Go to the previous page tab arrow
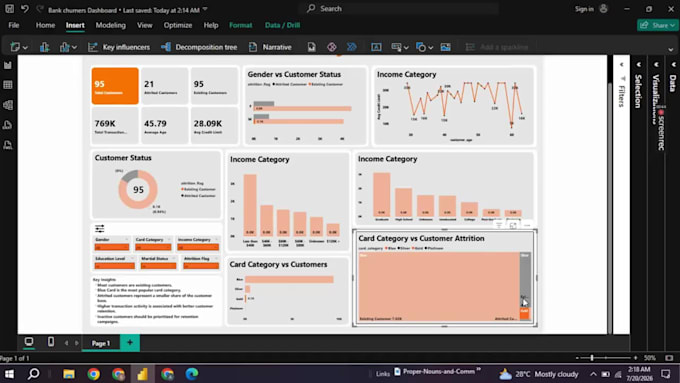The height and width of the screenshot is (383, 680). tap(66, 343)
